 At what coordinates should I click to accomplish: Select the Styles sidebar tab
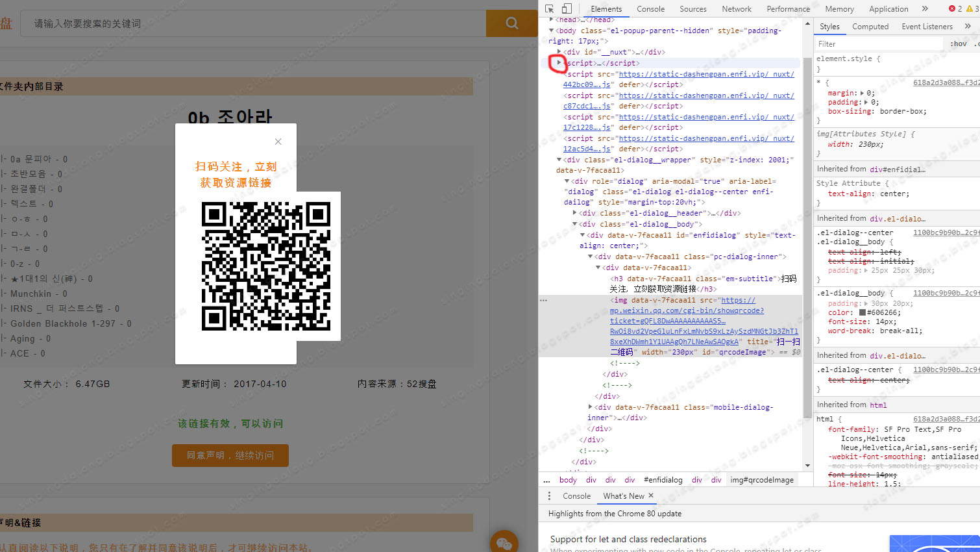point(829,27)
